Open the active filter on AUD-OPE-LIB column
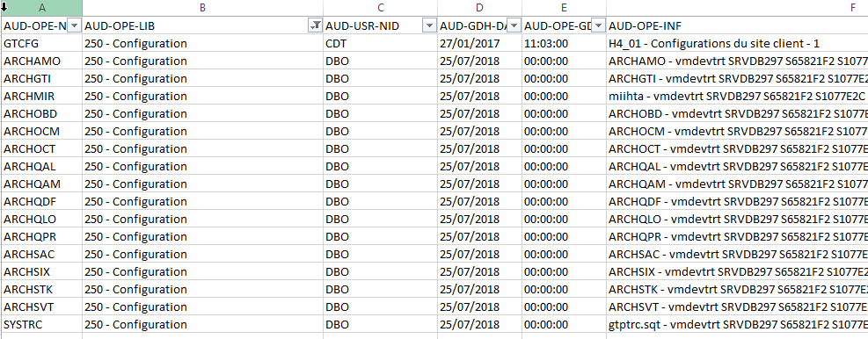This screenshot has height=339, width=868. click(x=316, y=25)
